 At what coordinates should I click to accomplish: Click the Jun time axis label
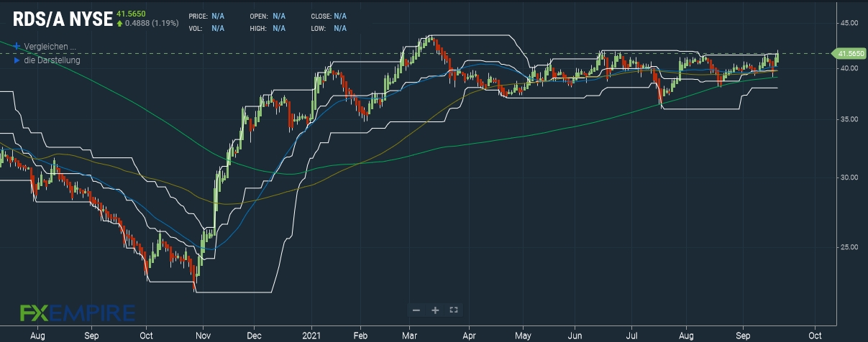[575, 336]
